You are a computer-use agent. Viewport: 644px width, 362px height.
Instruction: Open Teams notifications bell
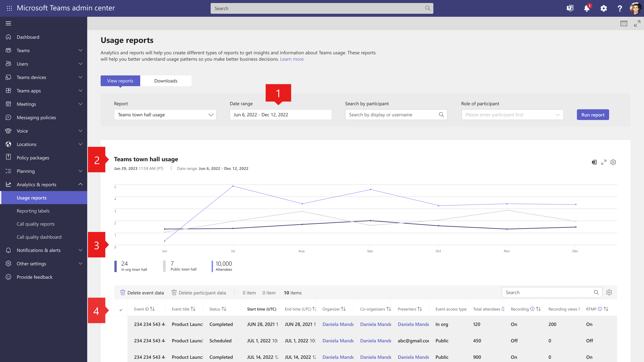coord(587,8)
